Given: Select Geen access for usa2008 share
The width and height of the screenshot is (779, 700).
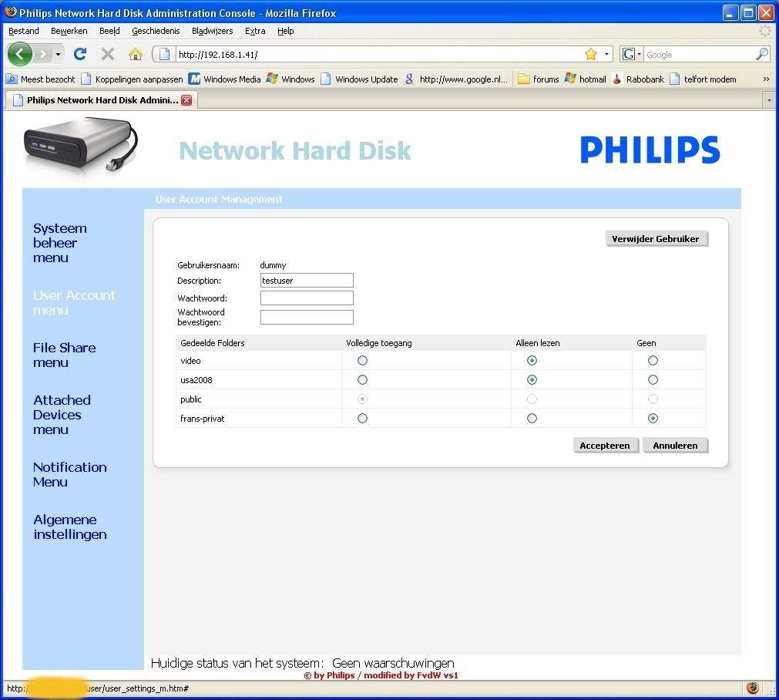Looking at the screenshot, I should click(653, 379).
